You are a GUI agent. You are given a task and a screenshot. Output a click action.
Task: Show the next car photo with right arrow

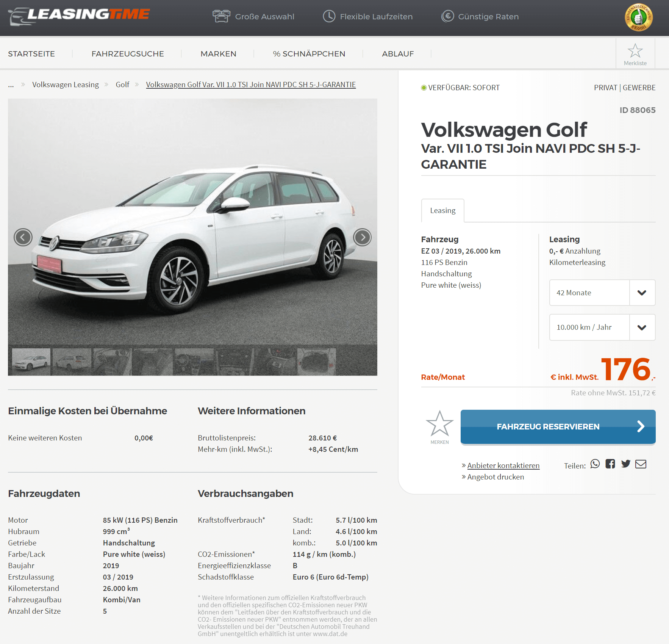(362, 237)
